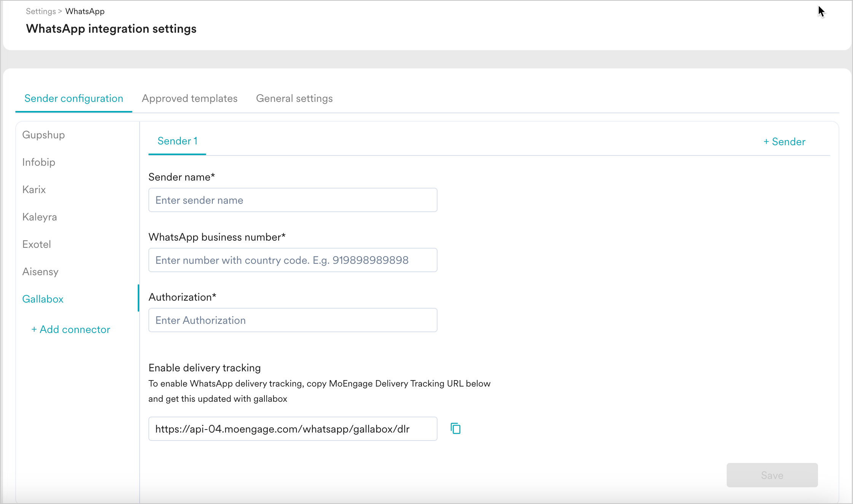Click the Save button

[x=772, y=475]
